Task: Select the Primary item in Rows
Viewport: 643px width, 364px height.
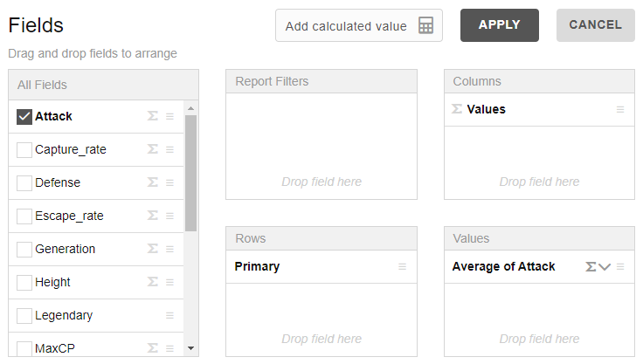Action: pos(258,266)
